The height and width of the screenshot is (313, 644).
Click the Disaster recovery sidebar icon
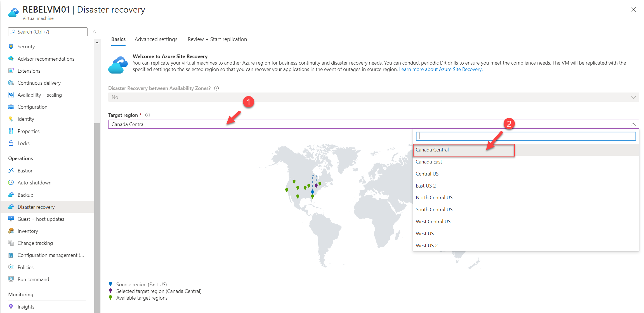[11, 207]
